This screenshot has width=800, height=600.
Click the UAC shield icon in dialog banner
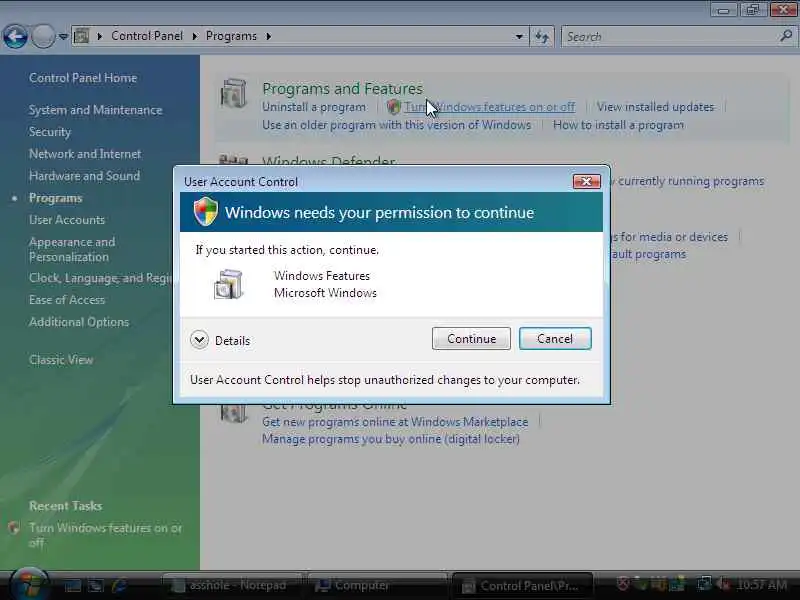(206, 211)
